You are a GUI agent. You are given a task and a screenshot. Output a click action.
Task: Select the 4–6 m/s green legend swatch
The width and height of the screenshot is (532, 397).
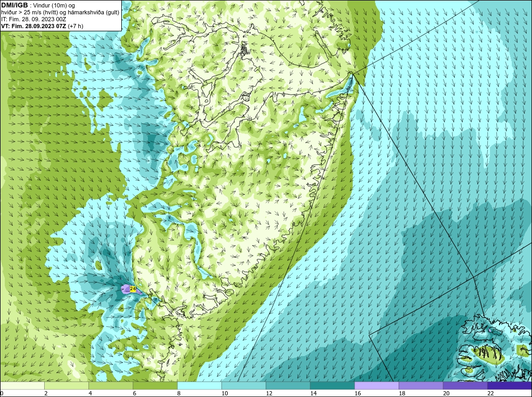point(111,386)
